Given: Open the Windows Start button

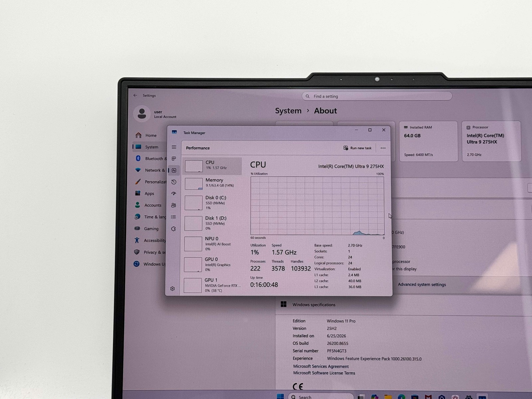Looking at the screenshot, I should tap(280, 396).
